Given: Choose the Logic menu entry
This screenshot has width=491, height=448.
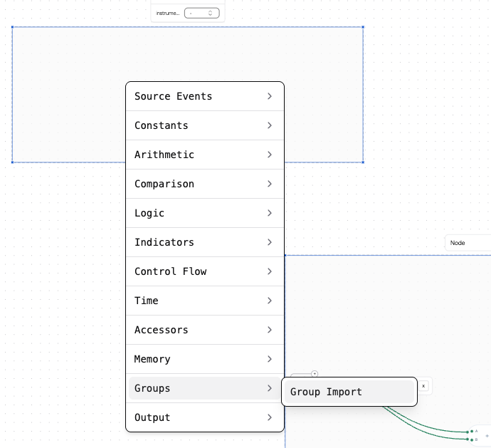Looking at the screenshot, I should [204, 213].
